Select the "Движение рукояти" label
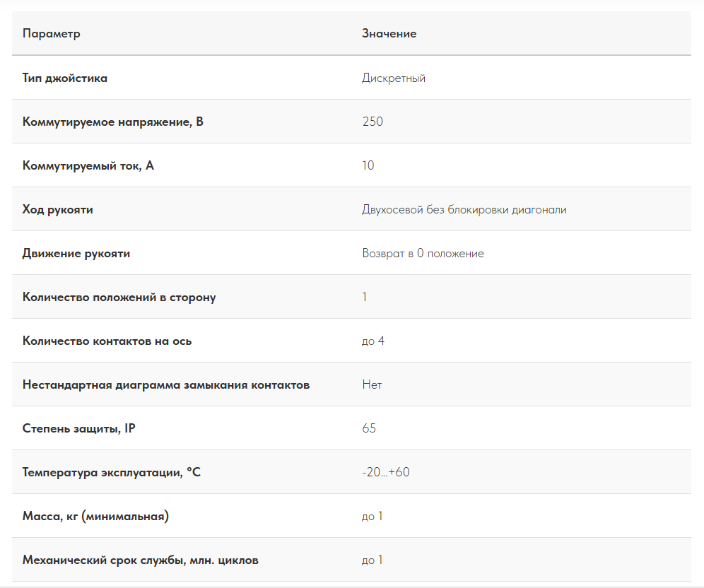 click(x=76, y=254)
